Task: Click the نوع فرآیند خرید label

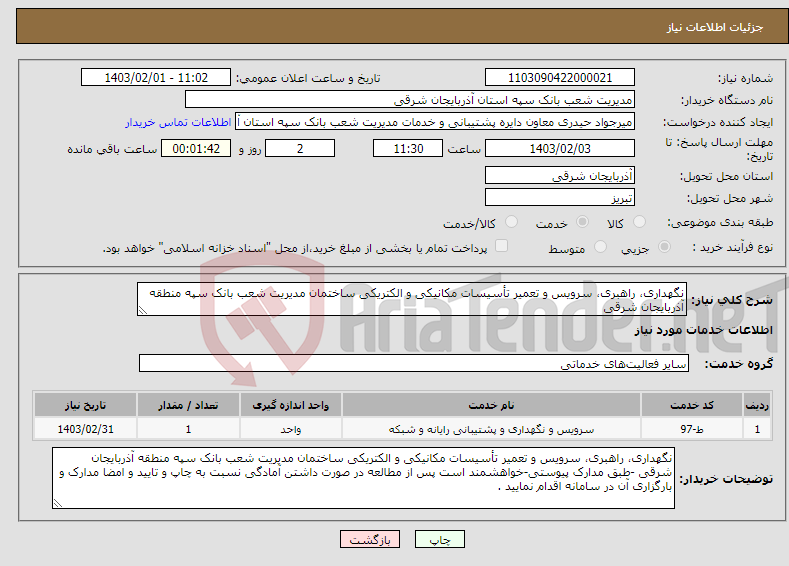Action: point(732,247)
